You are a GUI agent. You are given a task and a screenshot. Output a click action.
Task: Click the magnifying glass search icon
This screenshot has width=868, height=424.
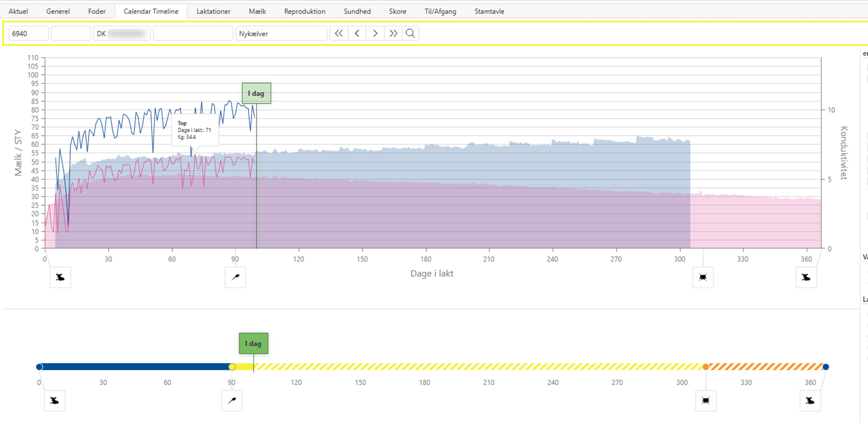point(410,34)
